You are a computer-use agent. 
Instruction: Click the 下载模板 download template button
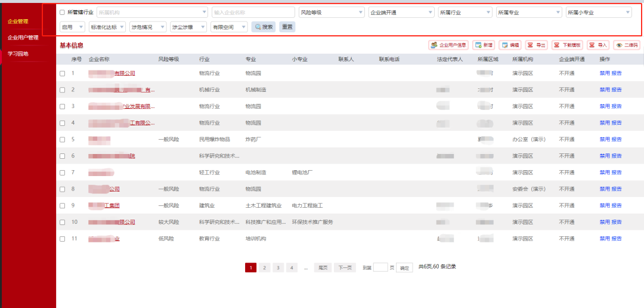point(567,45)
